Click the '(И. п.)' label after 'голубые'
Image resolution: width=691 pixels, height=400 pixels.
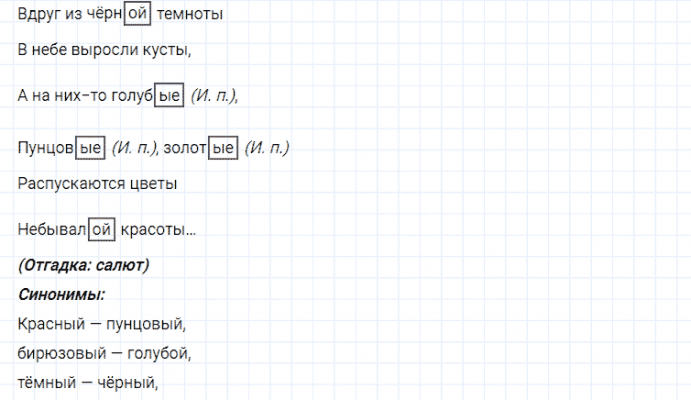click(214, 96)
